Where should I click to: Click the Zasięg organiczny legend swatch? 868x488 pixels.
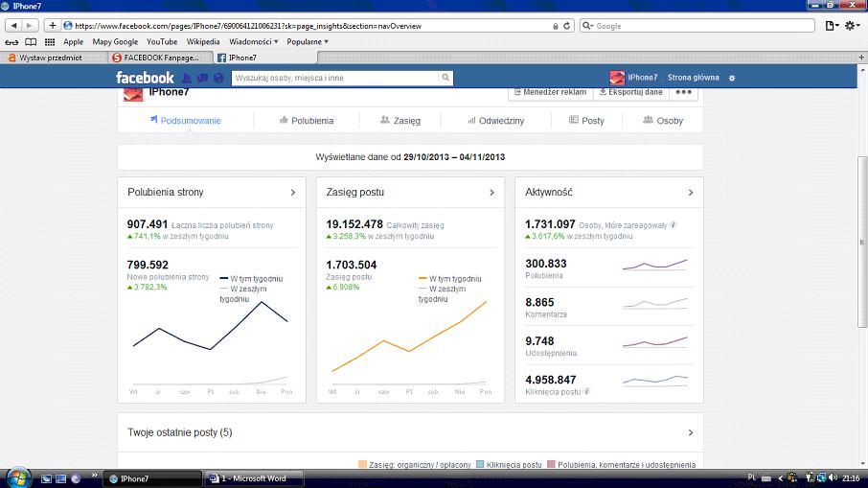pos(362,464)
